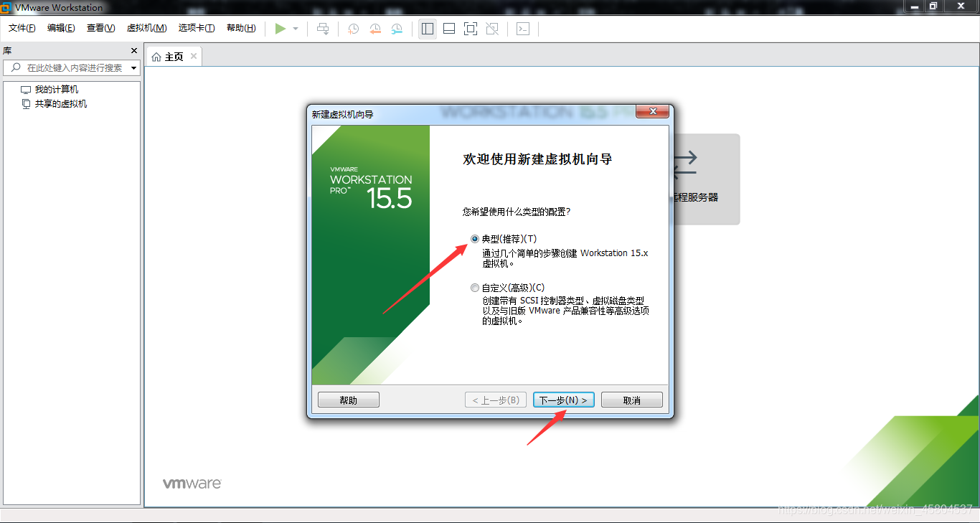Click 下一步(N) > button
Screen dimensions: 980x523
[x=564, y=400]
